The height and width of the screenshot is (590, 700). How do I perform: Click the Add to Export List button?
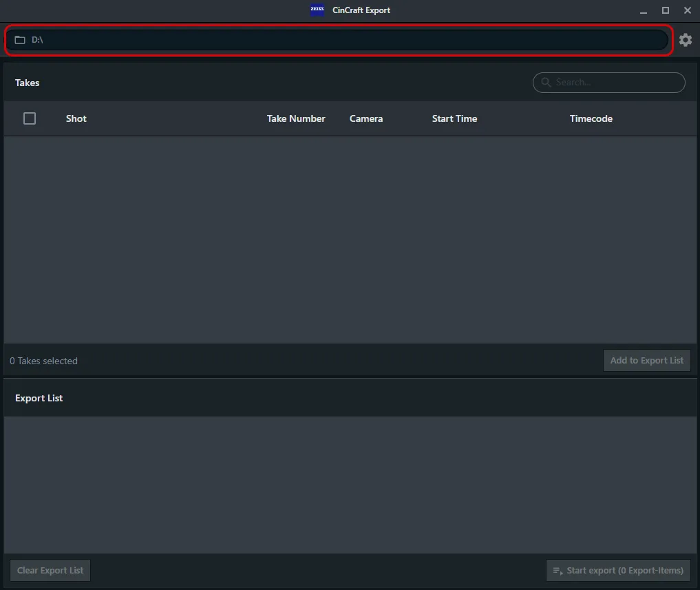pos(647,361)
